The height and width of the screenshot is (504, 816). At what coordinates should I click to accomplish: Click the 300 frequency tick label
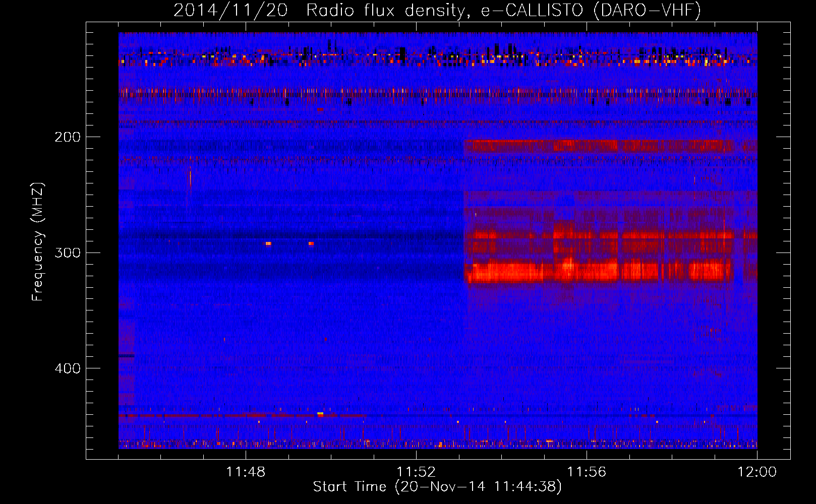[67, 253]
